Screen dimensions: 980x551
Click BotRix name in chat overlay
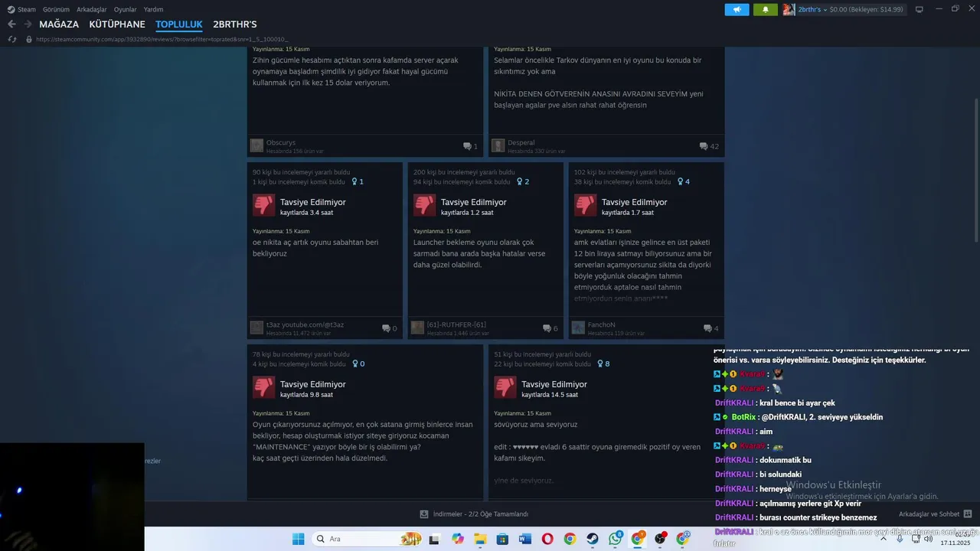(x=743, y=417)
